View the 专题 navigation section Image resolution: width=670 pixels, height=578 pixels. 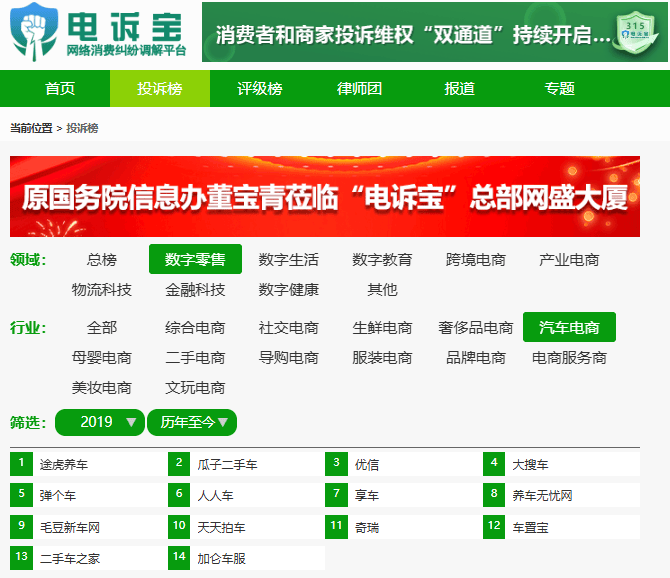[x=560, y=88]
